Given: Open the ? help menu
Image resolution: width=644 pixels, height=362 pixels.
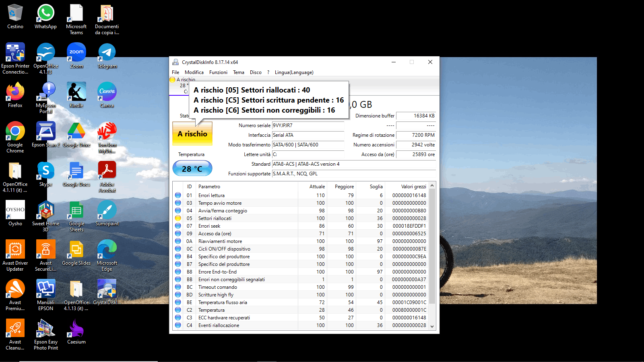Looking at the screenshot, I should coord(268,72).
